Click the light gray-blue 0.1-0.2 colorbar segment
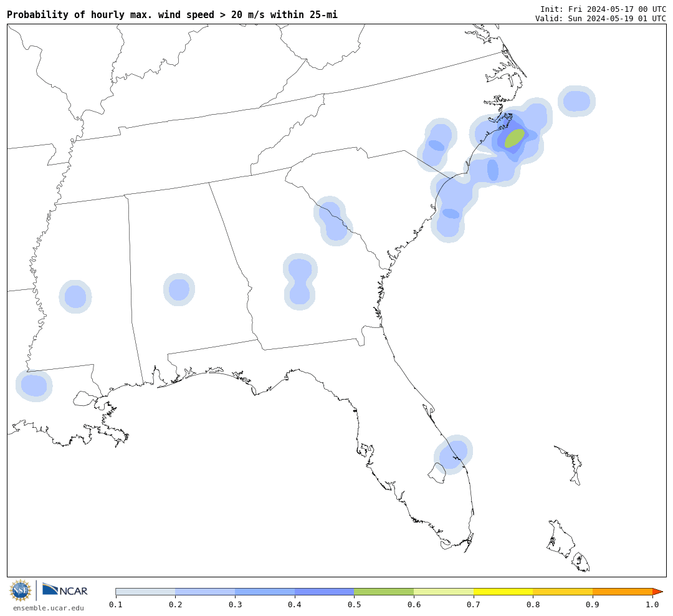Screen dimensions: 673x616 pos(145,592)
